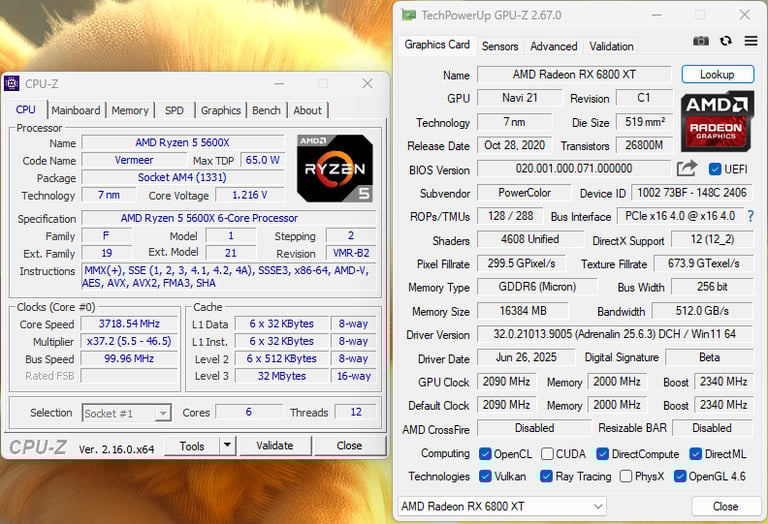This screenshot has height=524, width=768.
Task: Switch to the Mainboard tab in CPU-Z
Action: (x=76, y=110)
